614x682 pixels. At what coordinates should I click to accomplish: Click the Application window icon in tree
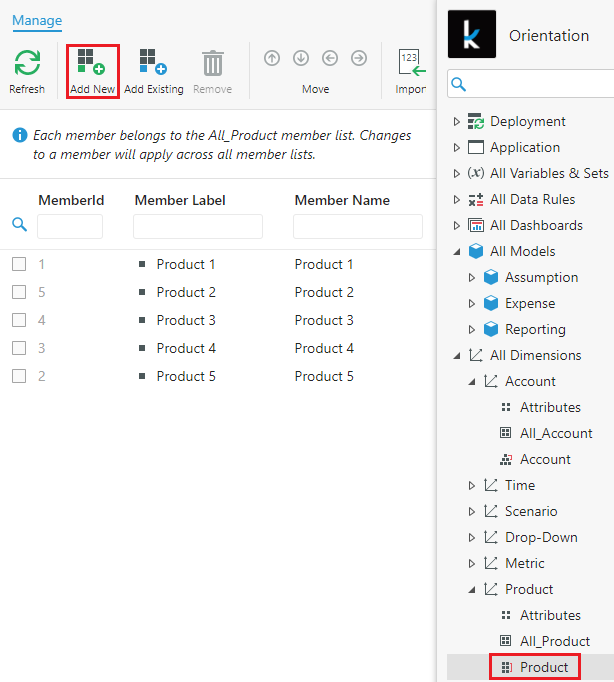pyautogui.click(x=476, y=147)
